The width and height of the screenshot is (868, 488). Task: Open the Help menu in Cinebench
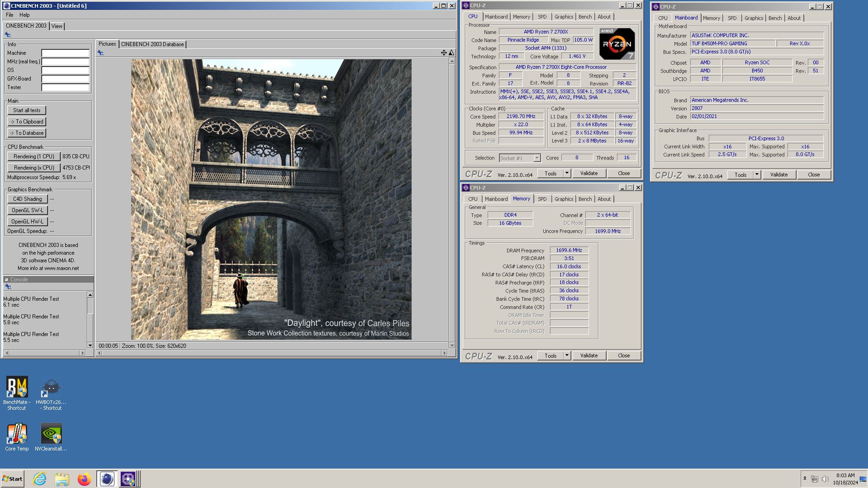24,15
